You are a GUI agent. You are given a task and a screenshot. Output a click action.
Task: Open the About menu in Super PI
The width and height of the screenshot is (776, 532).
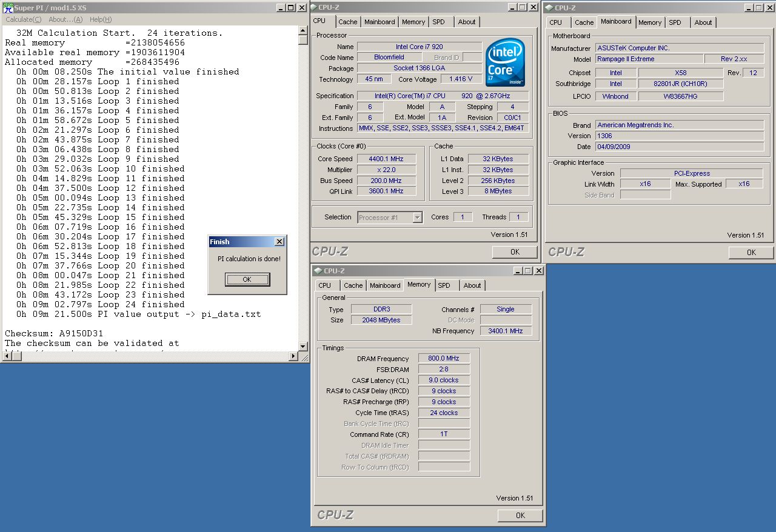pyautogui.click(x=65, y=19)
